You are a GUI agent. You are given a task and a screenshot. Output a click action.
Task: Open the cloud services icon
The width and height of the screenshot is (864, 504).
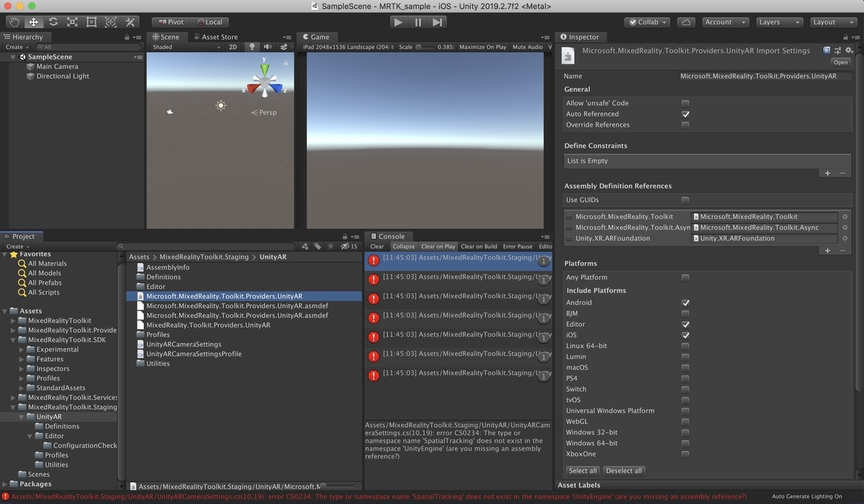pyautogui.click(x=686, y=22)
